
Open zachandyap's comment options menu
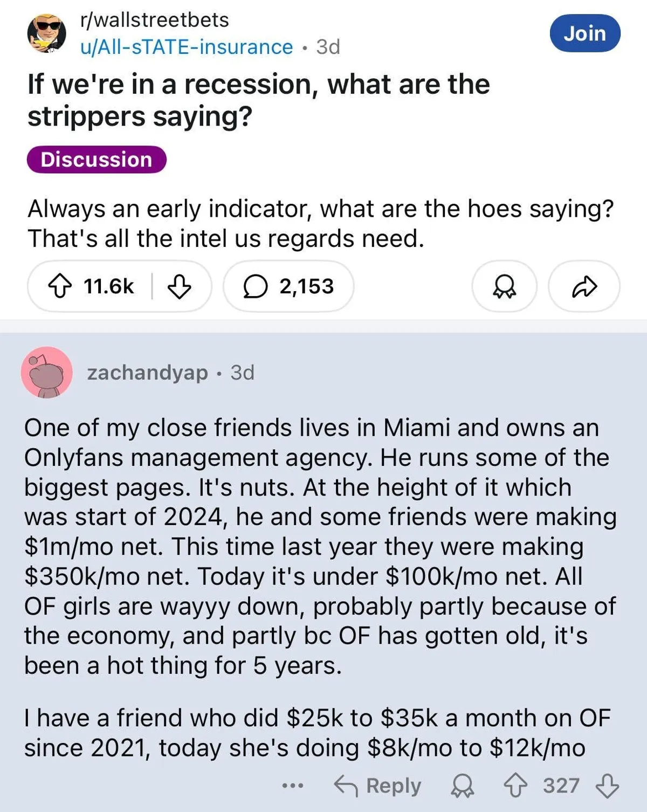coord(293,786)
